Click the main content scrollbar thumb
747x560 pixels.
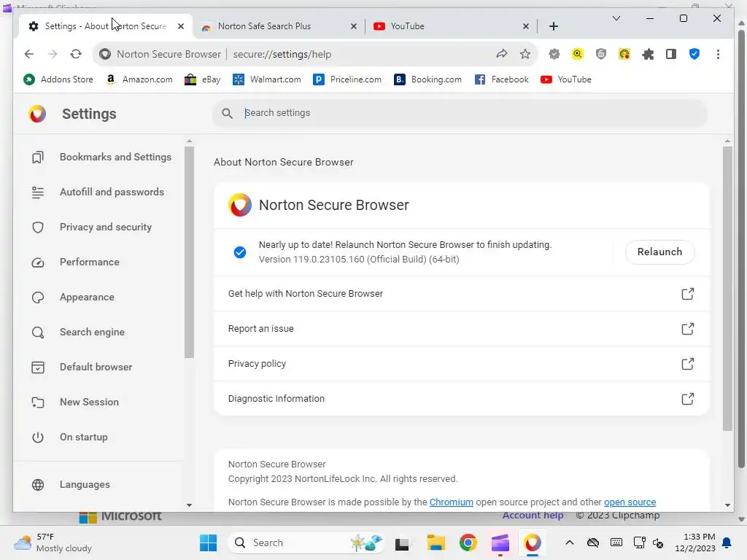pos(727,289)
